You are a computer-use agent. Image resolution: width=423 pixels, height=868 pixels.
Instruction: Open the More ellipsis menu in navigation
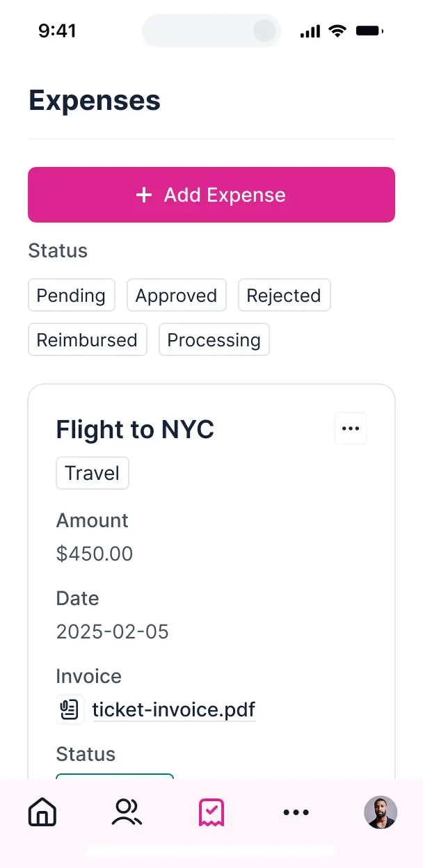[x=296, y=812]
